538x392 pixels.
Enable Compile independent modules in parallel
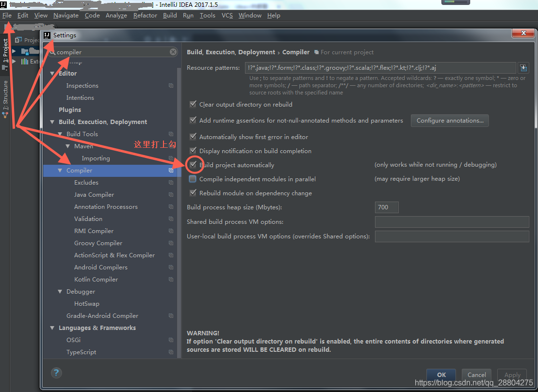[193, 179]
